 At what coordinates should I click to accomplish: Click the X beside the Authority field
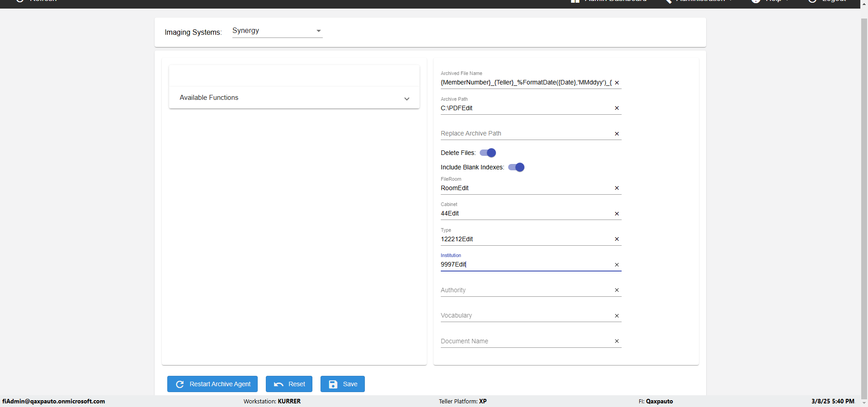tap(617, 290)
